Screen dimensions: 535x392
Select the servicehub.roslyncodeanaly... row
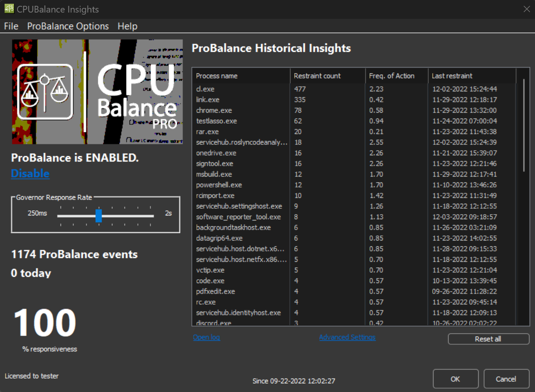354,142
